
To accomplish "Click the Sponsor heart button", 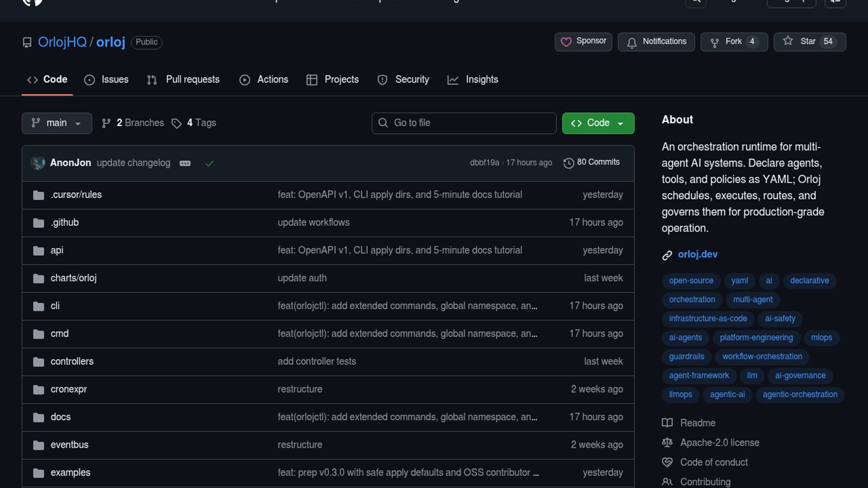I will (583, 42).
